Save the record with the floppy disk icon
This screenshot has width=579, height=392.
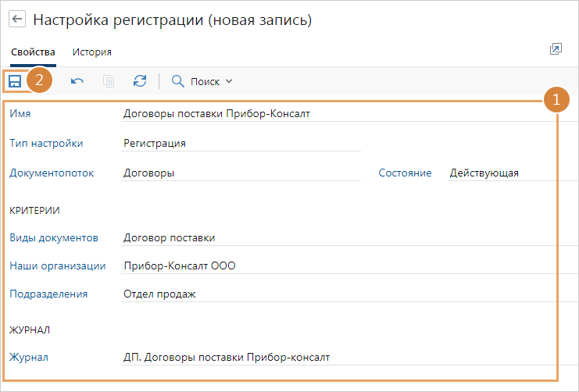coord(15,81)
